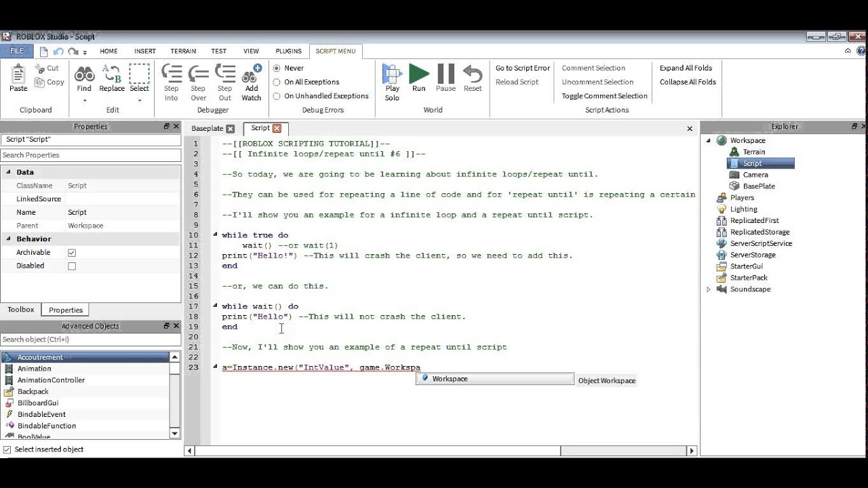Click Go to Script Error
Image resolution: width=868 pixels, height=488 pixels.
[523, 68]
